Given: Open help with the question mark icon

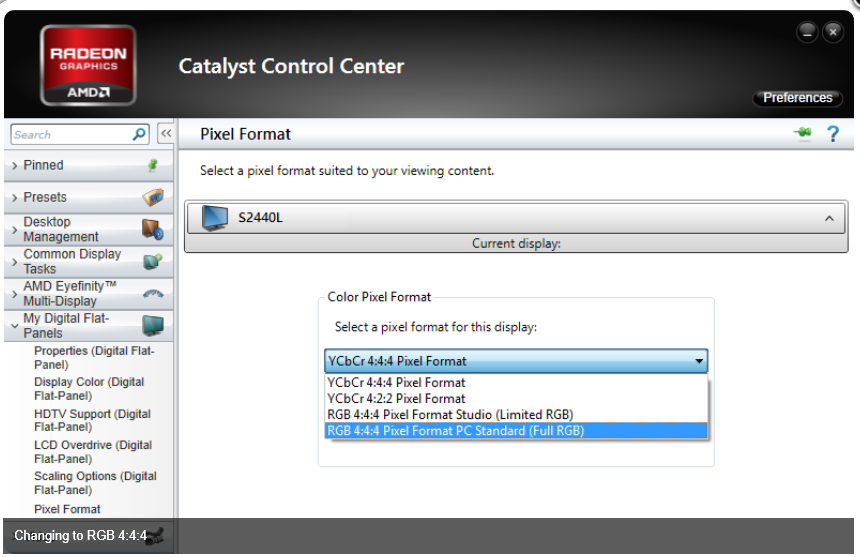Looking at the screenshot, I should point(832,134).
